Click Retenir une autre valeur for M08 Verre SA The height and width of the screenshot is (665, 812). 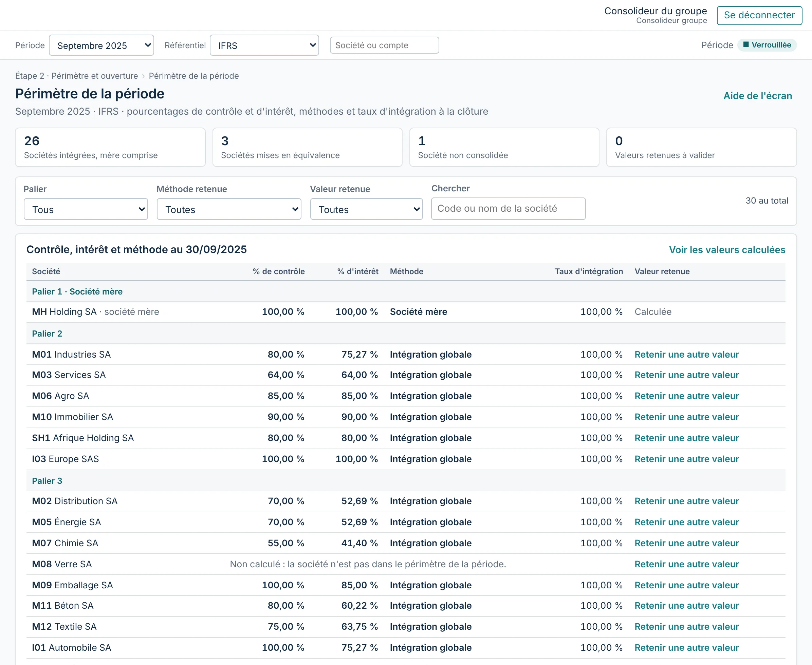tap(686, 564)
